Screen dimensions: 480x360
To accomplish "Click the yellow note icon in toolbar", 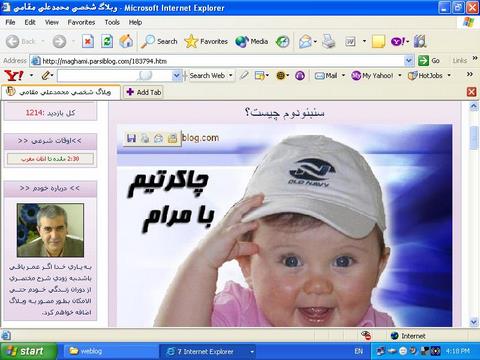I will [x=378, y=41].
